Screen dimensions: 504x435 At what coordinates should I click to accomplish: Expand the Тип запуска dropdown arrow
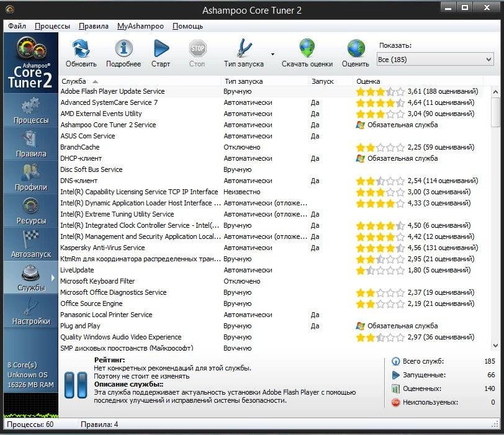click(272, 54)
